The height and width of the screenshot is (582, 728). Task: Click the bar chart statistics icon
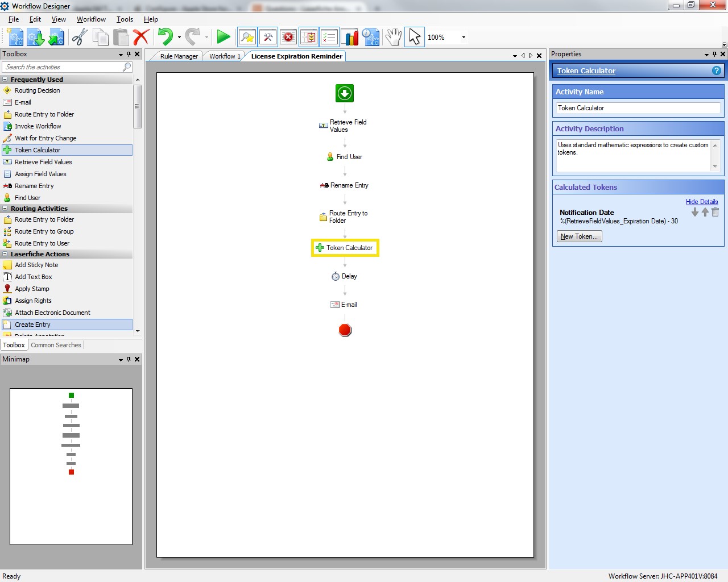[x=350, y=38]
